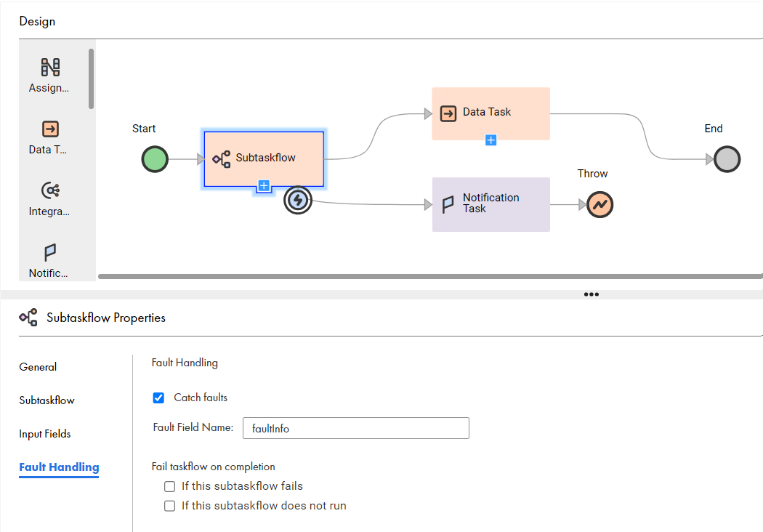Open the Fault Handling tab
Viewport: 763px width, 532px height.
pos(59,467)
